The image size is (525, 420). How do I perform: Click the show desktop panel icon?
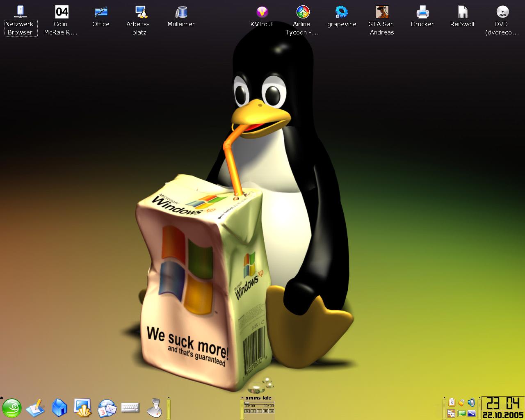point(83,408)
